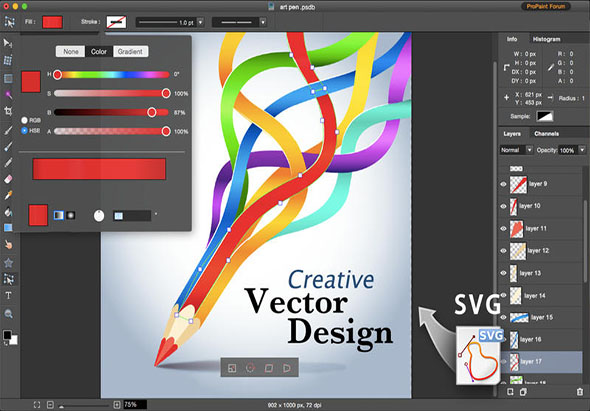Add a new layer with bottom icon
The image size is (590, 411).
(510, 392)
